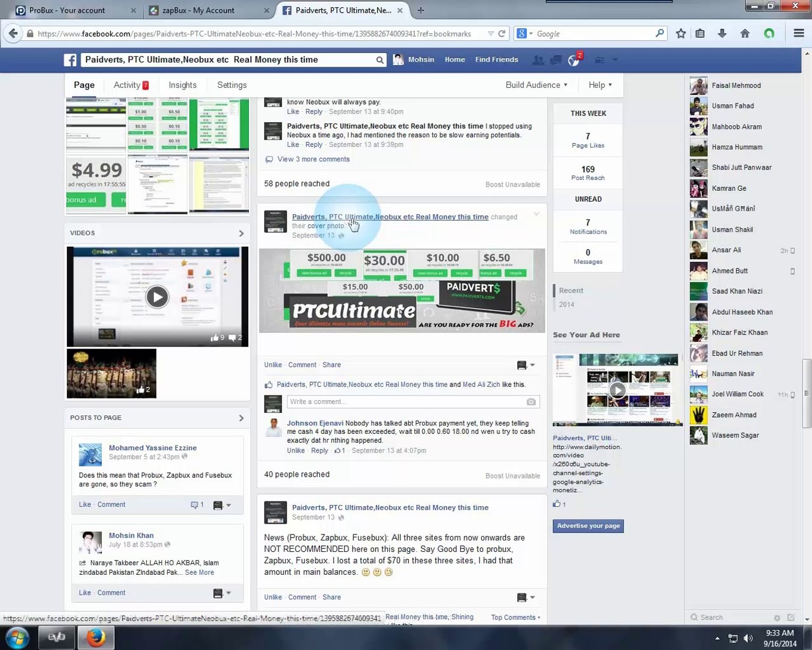Unlike Johnson Ejenavi's comment

pos(296,451)
